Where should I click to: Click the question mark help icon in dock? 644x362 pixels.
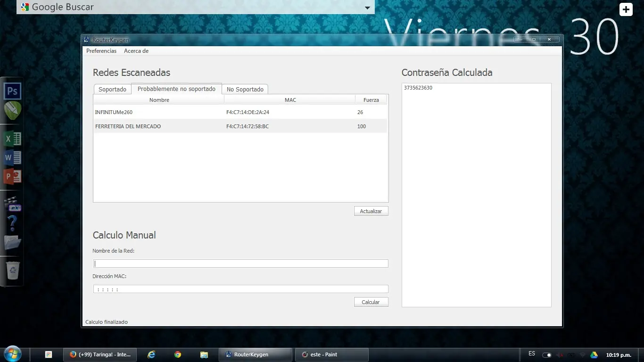[x=12, y=222]
